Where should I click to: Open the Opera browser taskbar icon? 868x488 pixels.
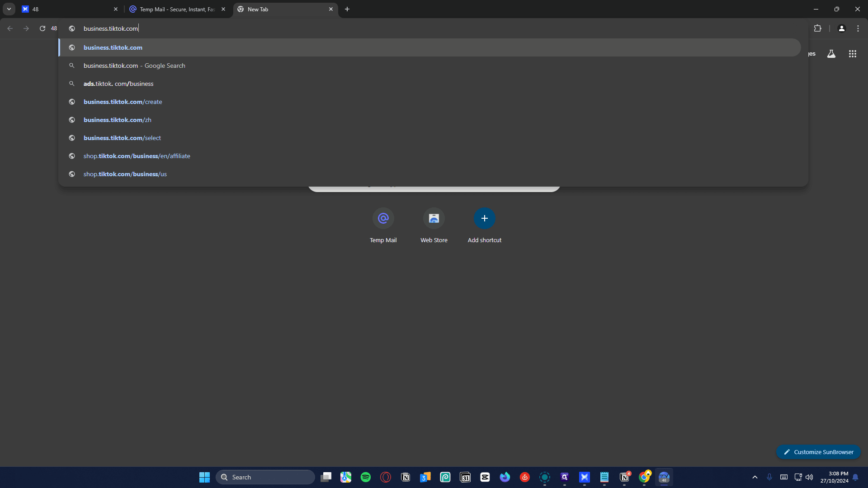pos(386,477)
